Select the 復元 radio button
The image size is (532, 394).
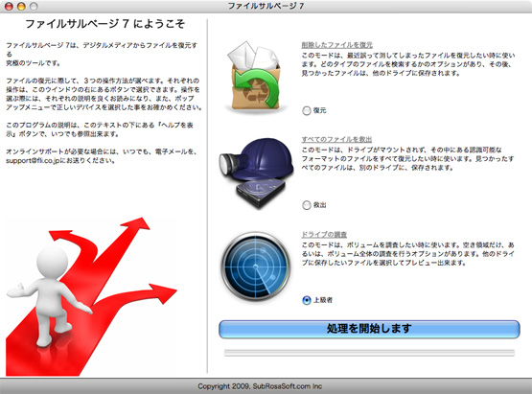[307, 110]
